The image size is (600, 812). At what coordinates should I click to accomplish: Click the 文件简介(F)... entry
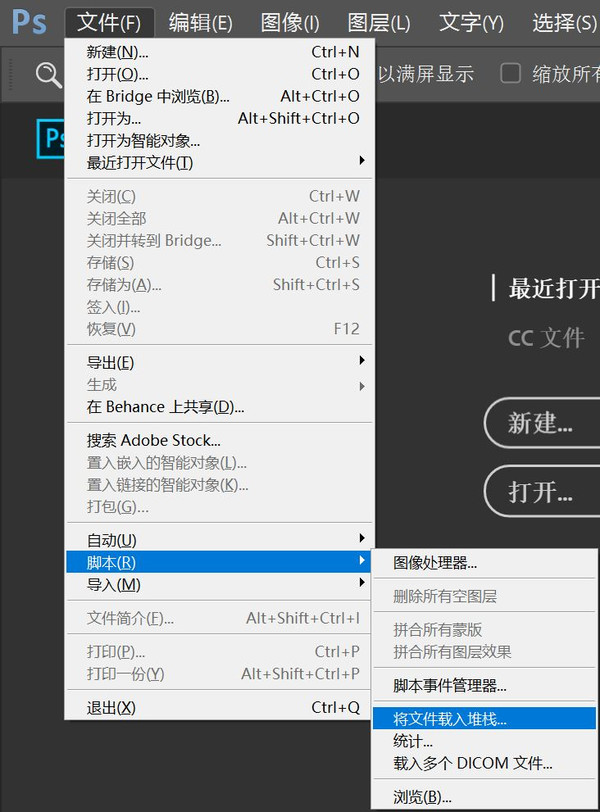219,618
